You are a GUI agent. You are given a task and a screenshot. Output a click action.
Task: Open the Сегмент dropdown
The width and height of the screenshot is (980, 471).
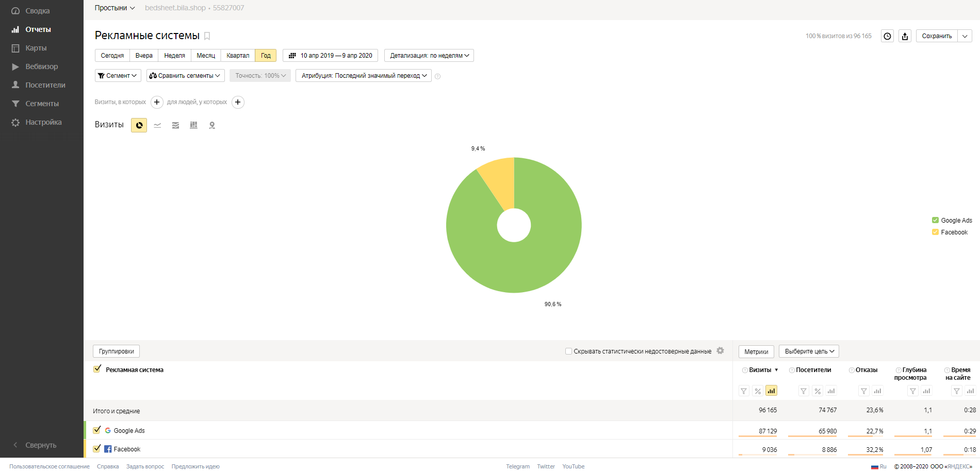coord(118,76)
